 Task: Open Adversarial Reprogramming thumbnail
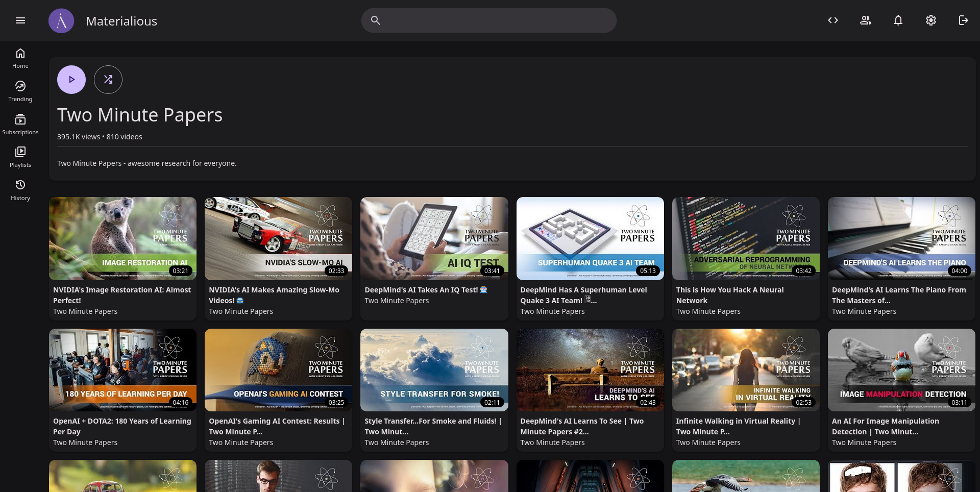point(746,238)
